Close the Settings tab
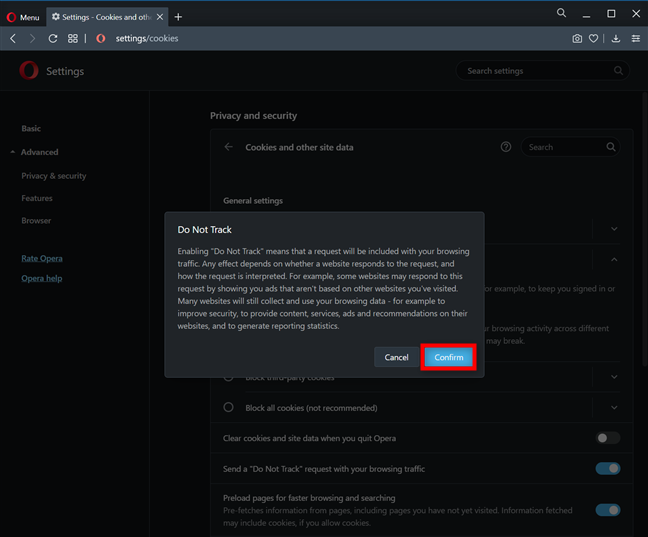The width and height of the screenshot is (648, 537). [x=160, y=17]
